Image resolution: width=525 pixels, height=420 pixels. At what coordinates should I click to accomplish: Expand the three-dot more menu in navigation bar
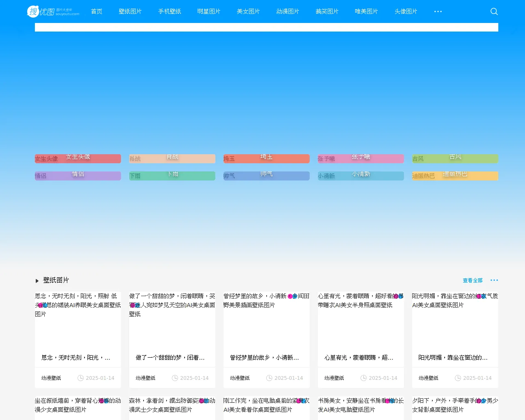pyautogui.click(x=438, y=11)
